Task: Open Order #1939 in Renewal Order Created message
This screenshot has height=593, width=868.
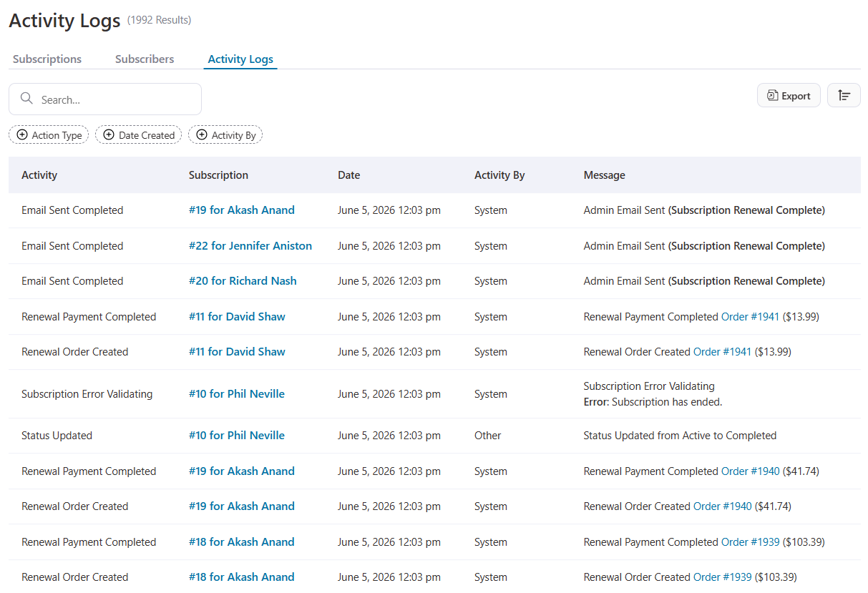Action: 723,577
